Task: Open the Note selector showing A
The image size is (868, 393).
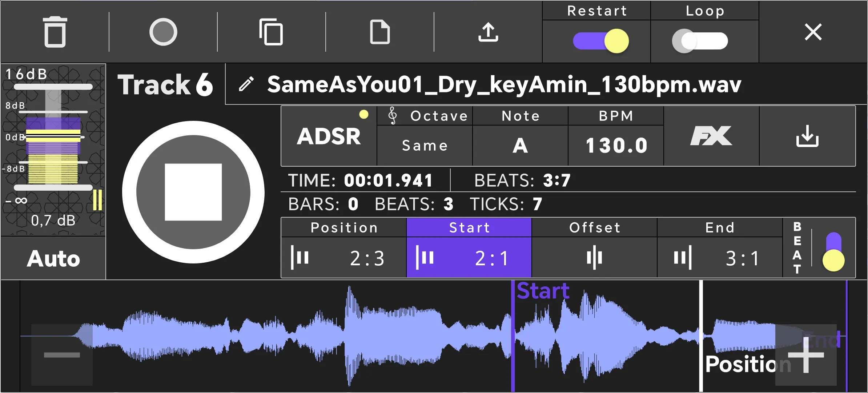Action: (x=520, y=145)
